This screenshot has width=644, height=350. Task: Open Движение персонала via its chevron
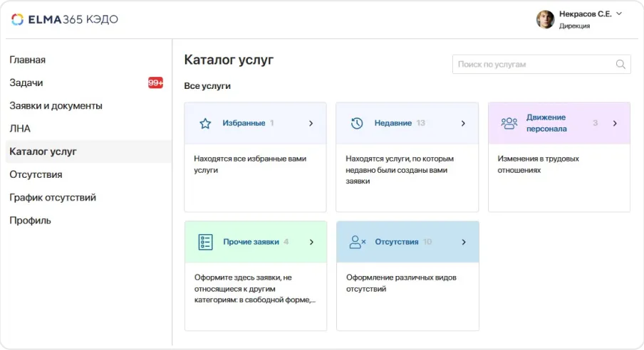coord(615,123)
